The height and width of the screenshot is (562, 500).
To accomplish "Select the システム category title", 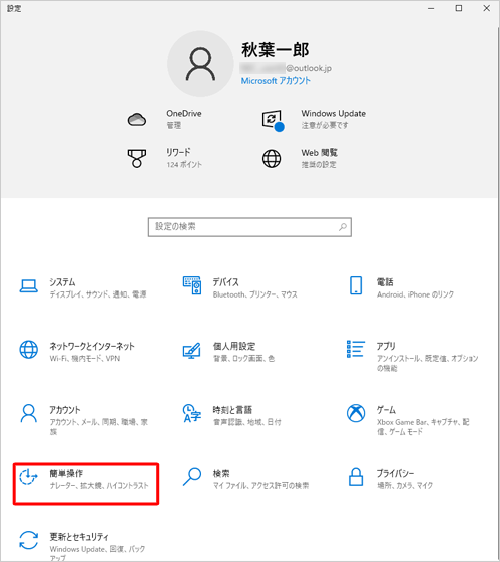I will click(62, 282).
